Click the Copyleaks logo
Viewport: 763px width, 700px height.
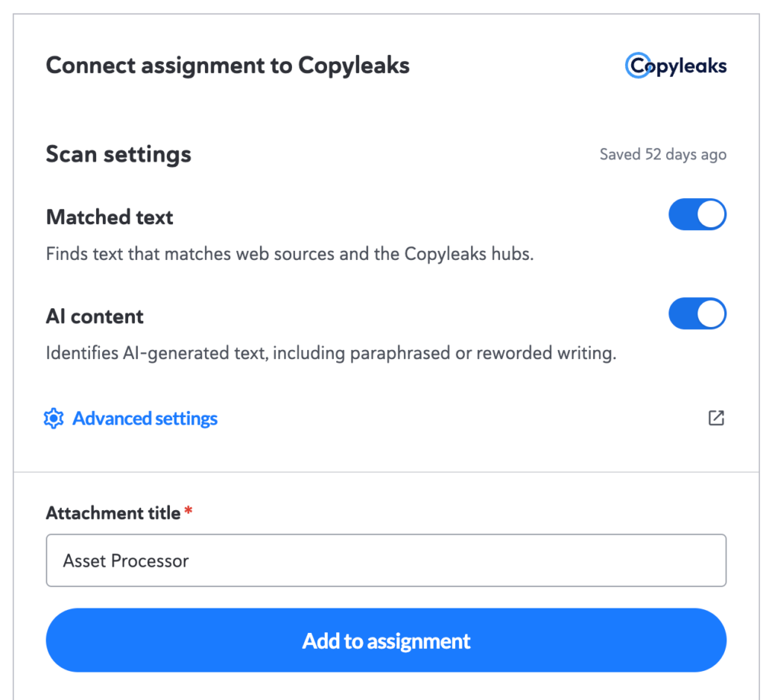[675, 66]
